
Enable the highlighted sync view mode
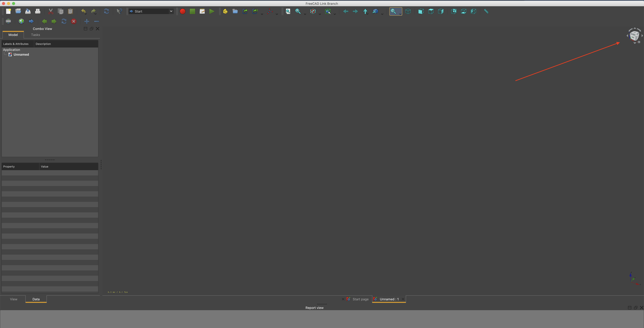[395, 11]
